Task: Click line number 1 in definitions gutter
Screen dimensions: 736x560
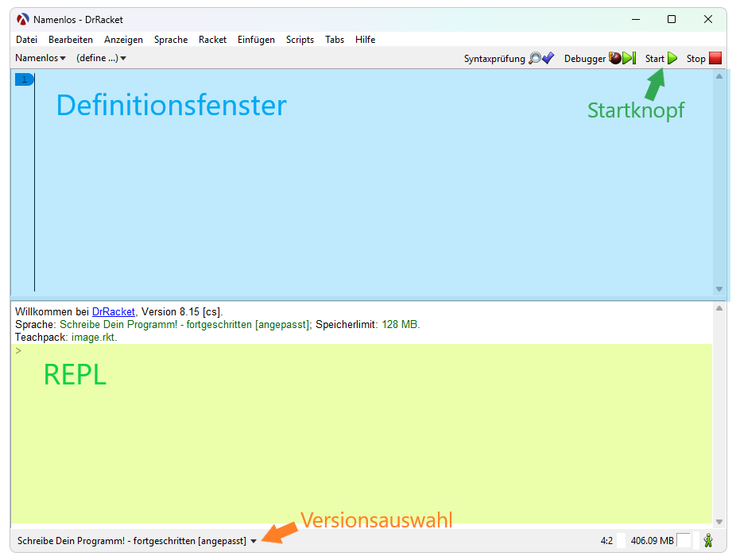Action: (x=25, y=79)
